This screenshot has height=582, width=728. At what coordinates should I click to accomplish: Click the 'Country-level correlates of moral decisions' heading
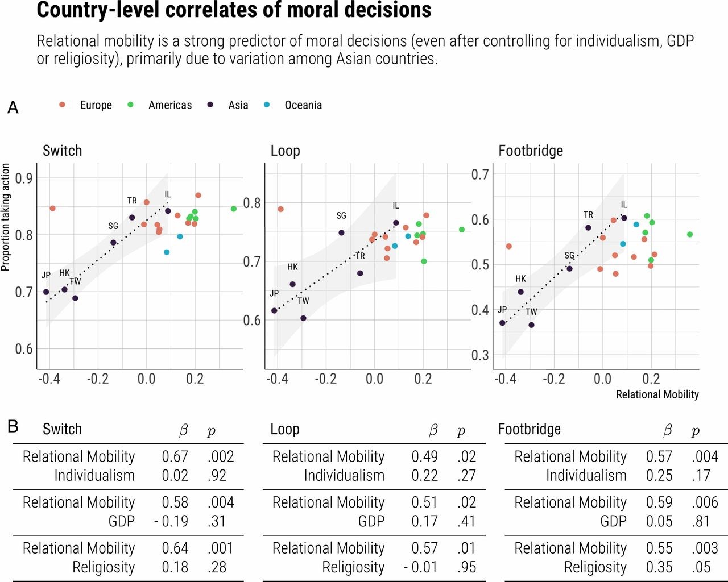tap(234, 10)
